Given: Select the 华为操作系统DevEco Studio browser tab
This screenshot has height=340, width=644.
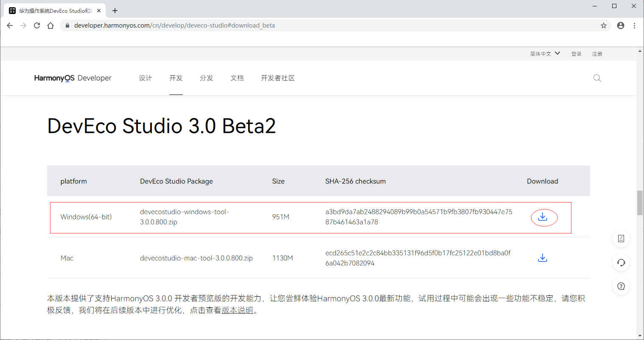Looking at the screenshot, I should pos(54,11).
